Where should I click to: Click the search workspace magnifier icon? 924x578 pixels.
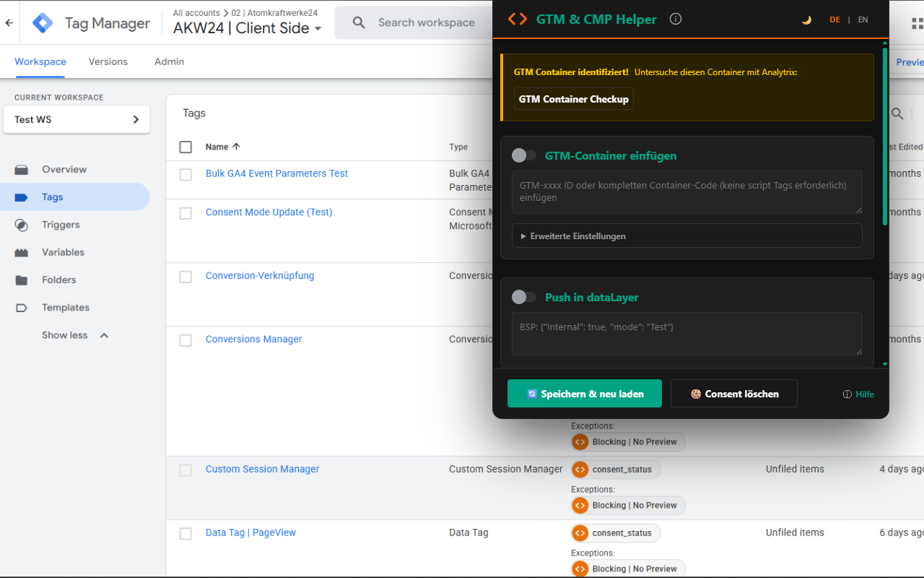pyautogui.click(x=359, y=23)
